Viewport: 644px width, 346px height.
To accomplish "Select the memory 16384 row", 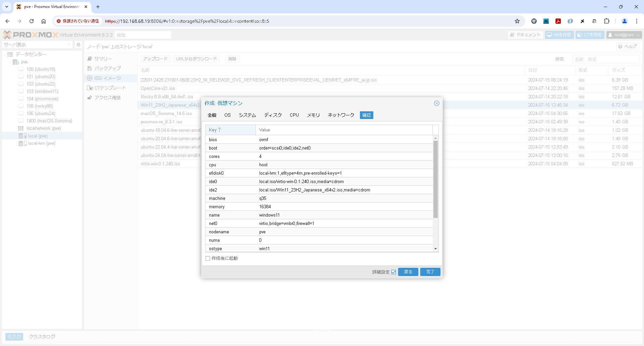I will [319, 207].
